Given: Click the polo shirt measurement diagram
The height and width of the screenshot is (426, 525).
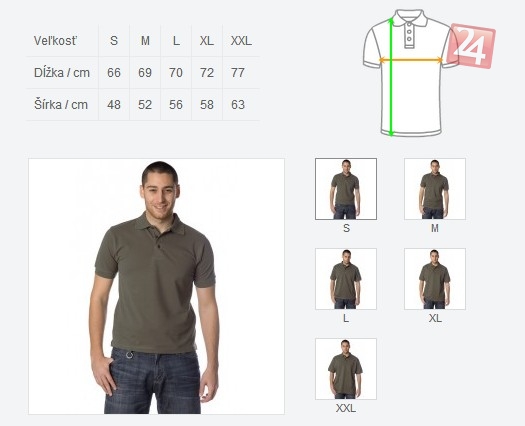Looking at the screenshot, I should coord(410,73).
